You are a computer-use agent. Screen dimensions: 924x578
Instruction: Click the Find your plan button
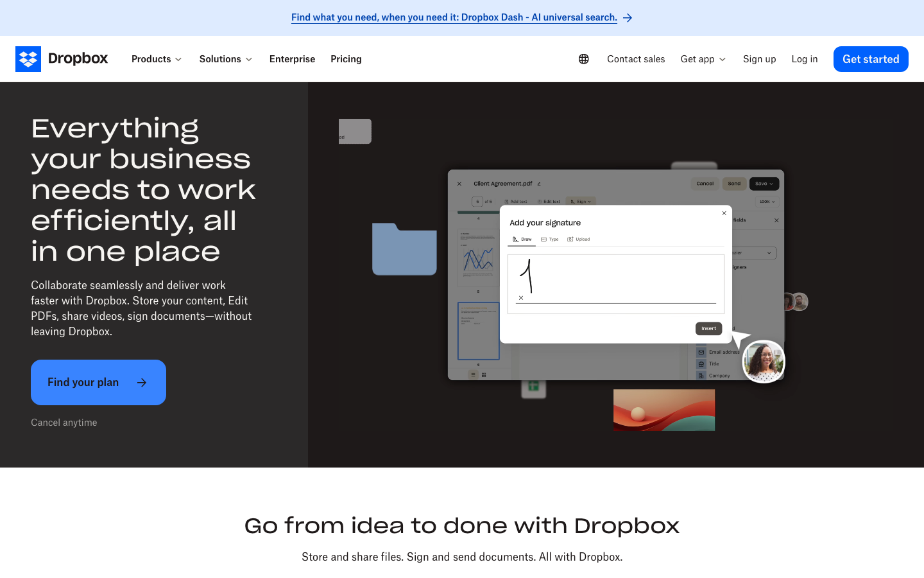coord(98,383)
